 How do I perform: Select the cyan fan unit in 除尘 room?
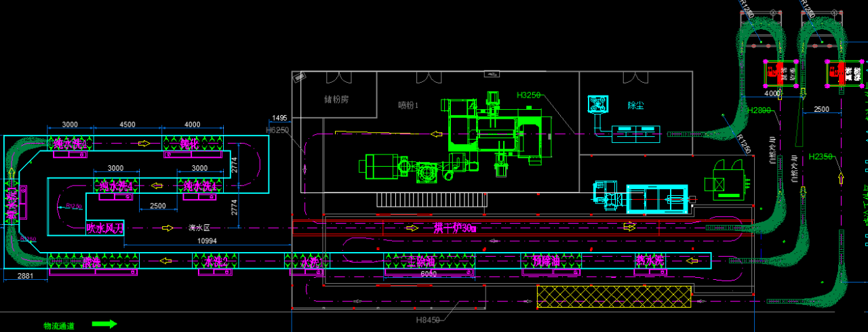[x=599, y=104]
